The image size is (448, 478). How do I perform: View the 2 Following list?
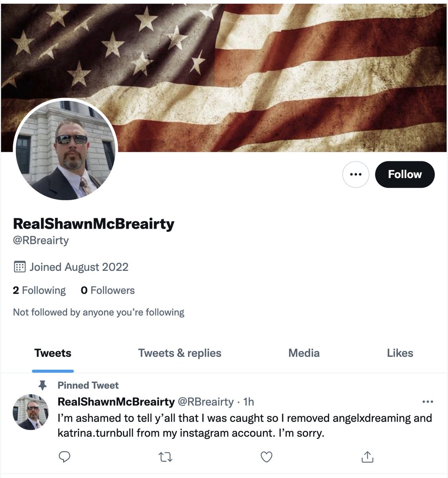point(39,290)
